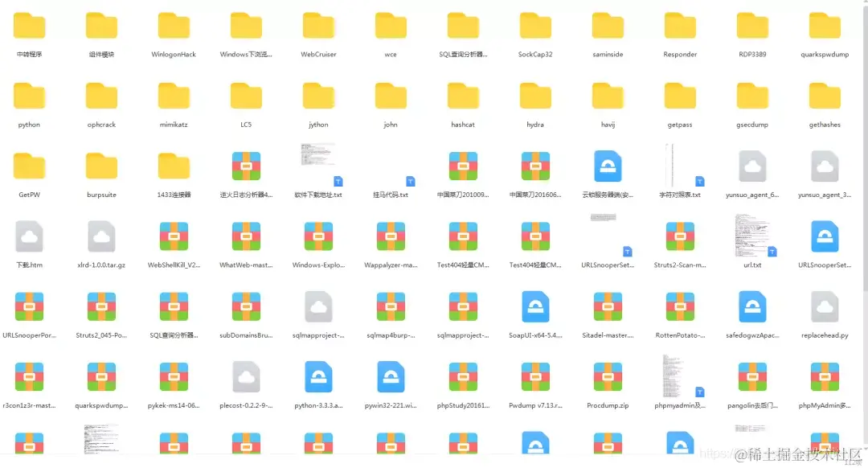Select the URLSnooperPor archive
The width and height of the screenshot is (868, 468).
tap(30, 307)
